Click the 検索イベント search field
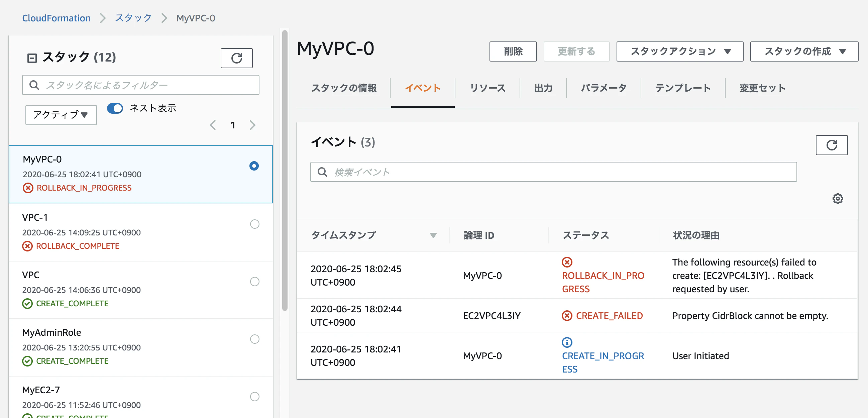 point(553,172)
